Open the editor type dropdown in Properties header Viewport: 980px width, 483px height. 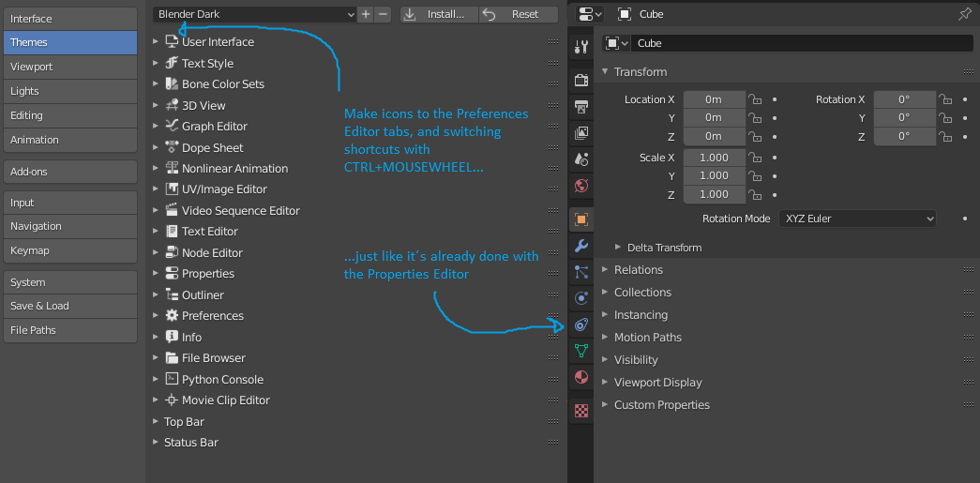590,14
